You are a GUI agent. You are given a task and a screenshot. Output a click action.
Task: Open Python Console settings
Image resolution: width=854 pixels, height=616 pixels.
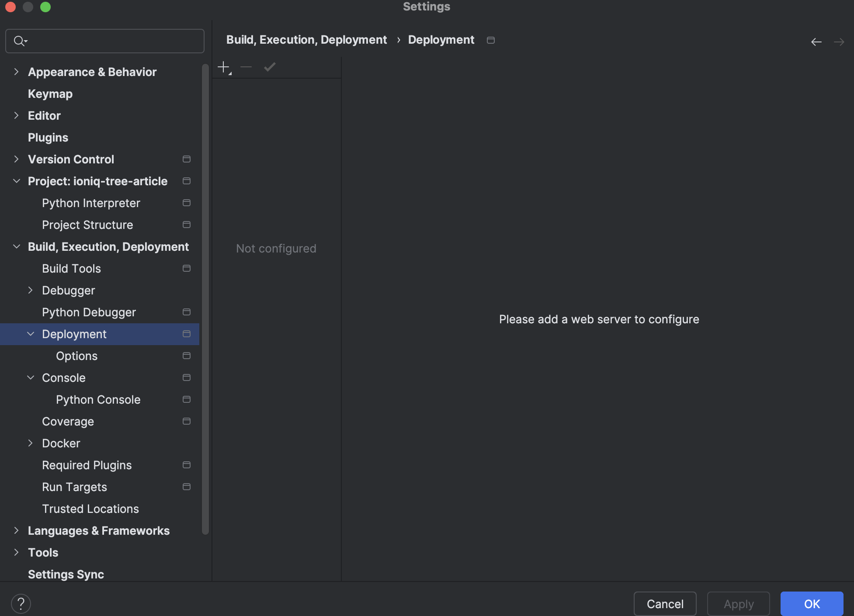pos(98,400)
